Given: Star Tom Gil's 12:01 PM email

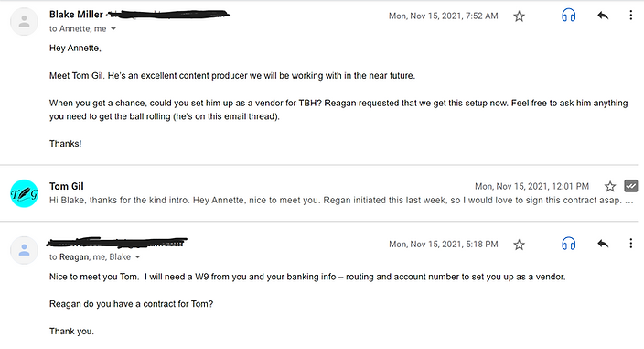Looking at the screenshot, I should pos(610,186).
